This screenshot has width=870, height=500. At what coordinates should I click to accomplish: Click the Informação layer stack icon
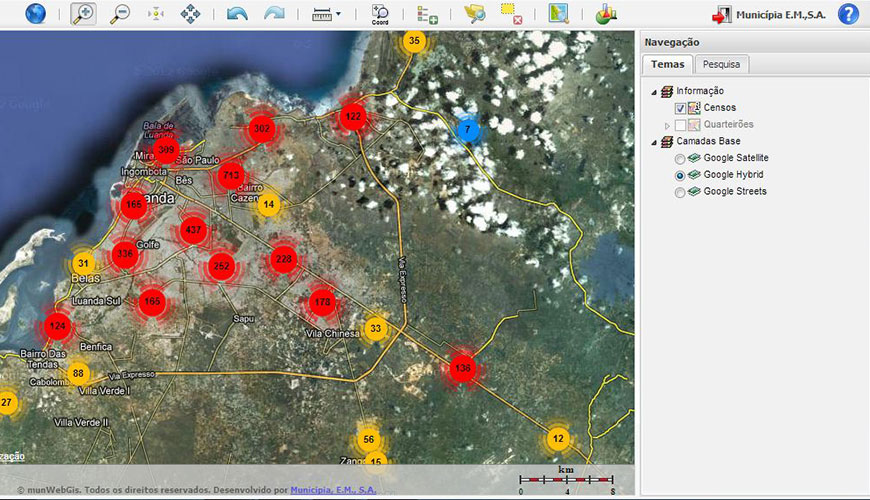[x=667, y=91]
